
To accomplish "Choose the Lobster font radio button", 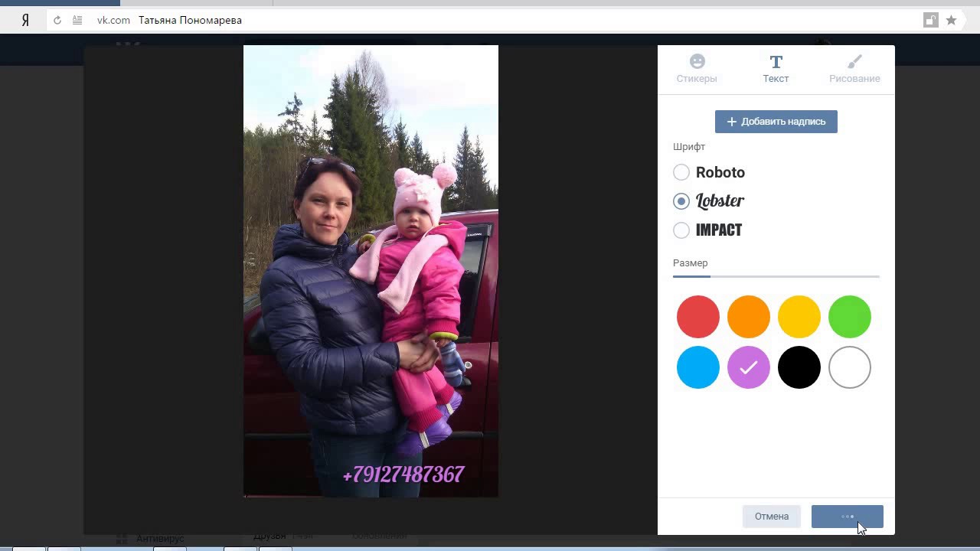I will 681,201.
